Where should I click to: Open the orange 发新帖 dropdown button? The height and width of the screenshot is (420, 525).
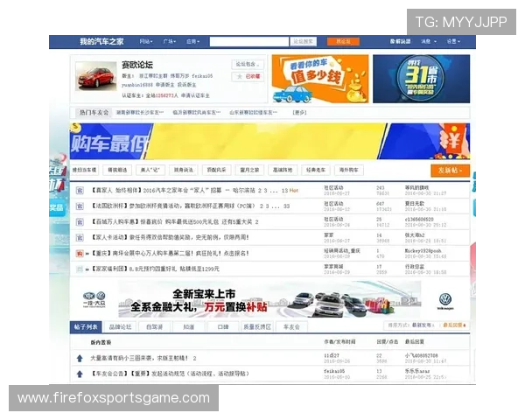pos(450,171)
